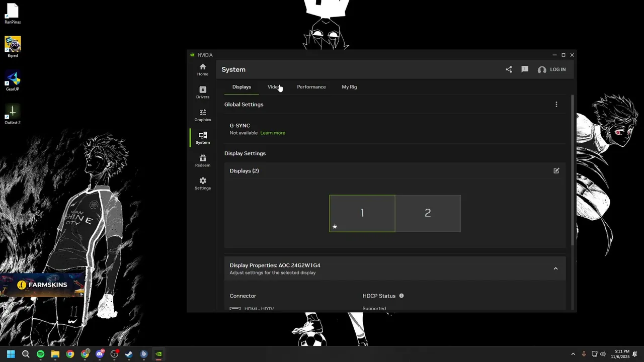
Task: Select the System section in sidebar
Action: pos(203,138)
